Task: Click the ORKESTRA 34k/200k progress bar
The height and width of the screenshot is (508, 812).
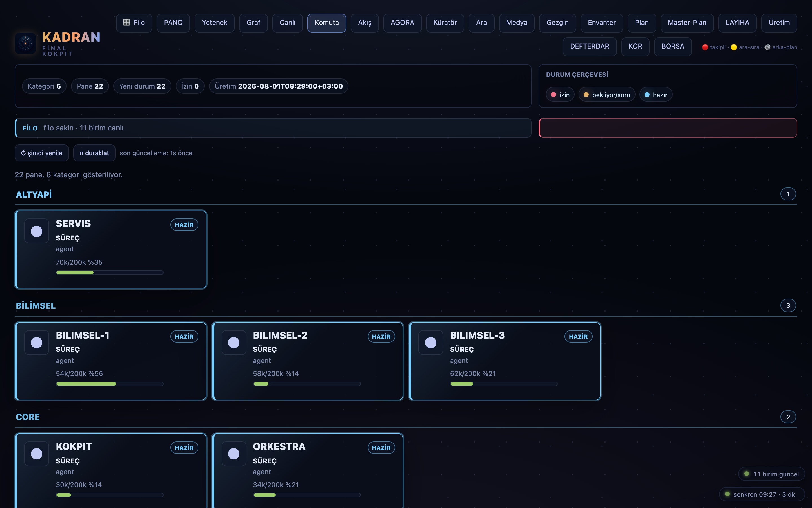Action: 307,495
